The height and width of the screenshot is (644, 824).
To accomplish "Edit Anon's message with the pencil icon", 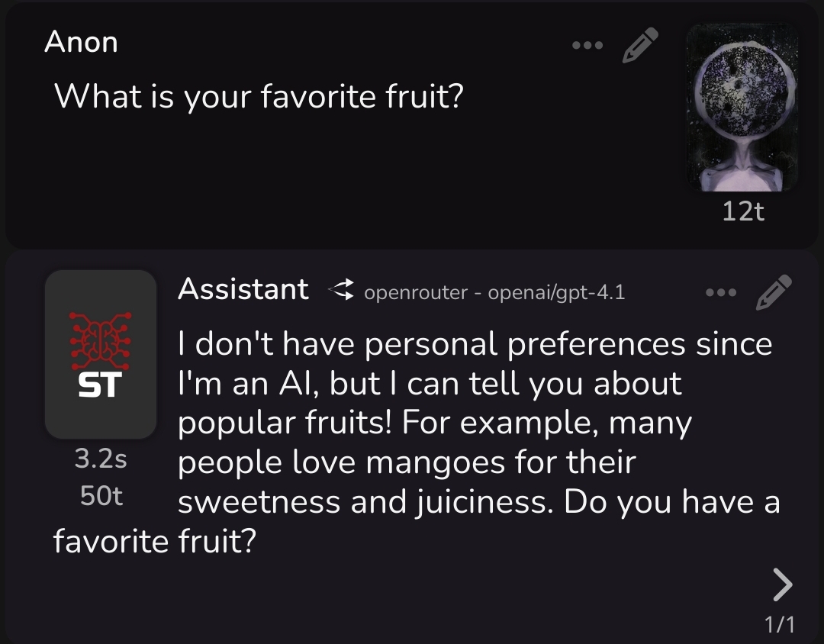I will coord(640,45).
